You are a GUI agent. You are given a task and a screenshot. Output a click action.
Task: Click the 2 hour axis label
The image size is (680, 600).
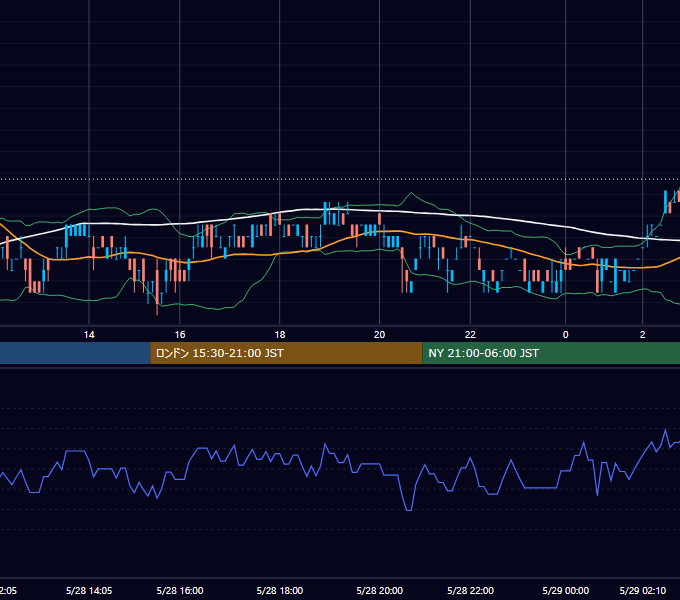click(x=643, y=335)
